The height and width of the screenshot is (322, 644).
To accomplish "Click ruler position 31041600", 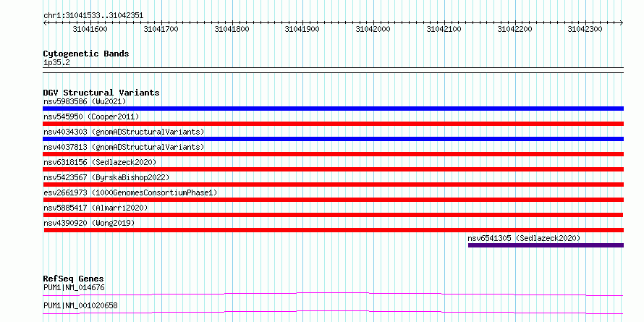I will pyautogui.click(x=90, y=29).
